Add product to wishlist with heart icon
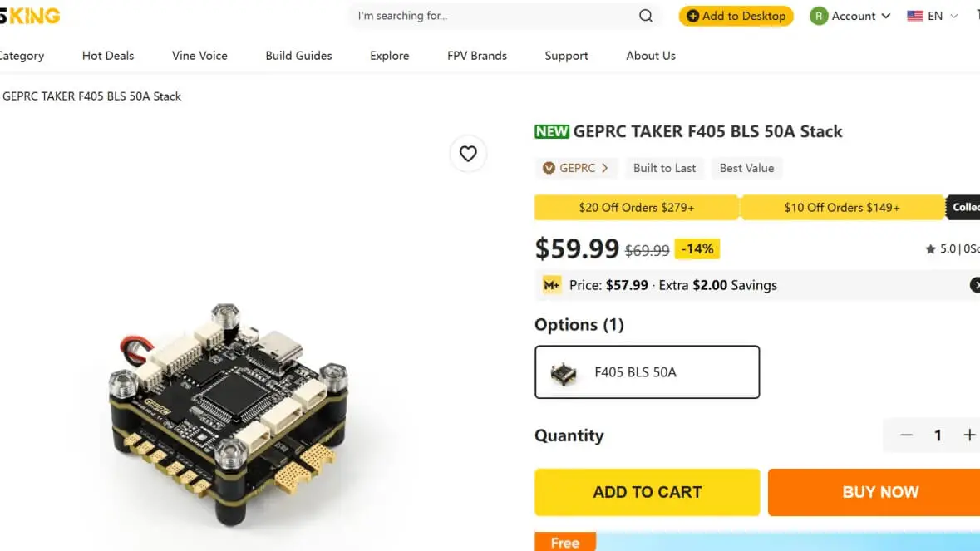 468,154
